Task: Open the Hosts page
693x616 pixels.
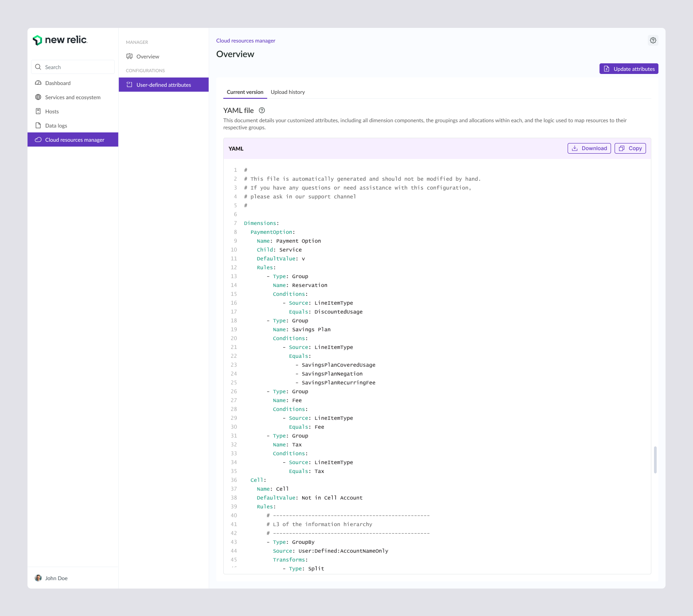Action: (73, 111)
